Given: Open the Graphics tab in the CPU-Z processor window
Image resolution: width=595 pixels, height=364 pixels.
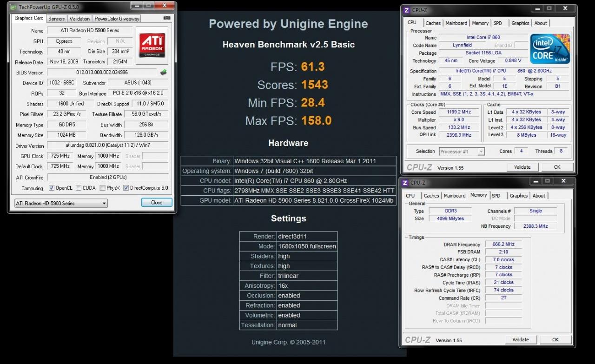Looking at the screenshot, I should 520,23.
